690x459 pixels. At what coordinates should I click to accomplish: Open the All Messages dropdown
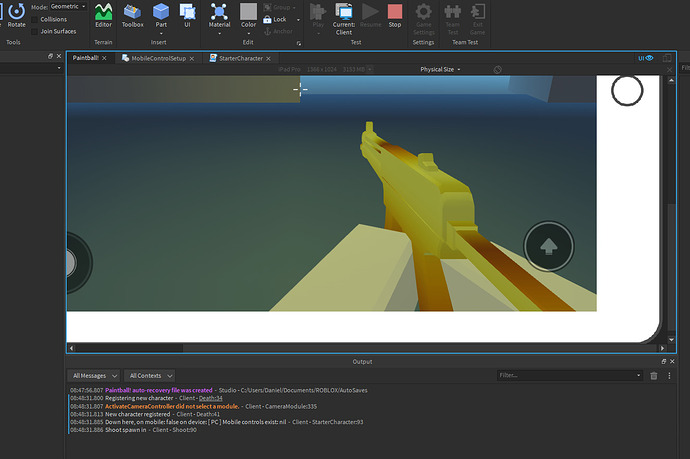tap(94, 375)
